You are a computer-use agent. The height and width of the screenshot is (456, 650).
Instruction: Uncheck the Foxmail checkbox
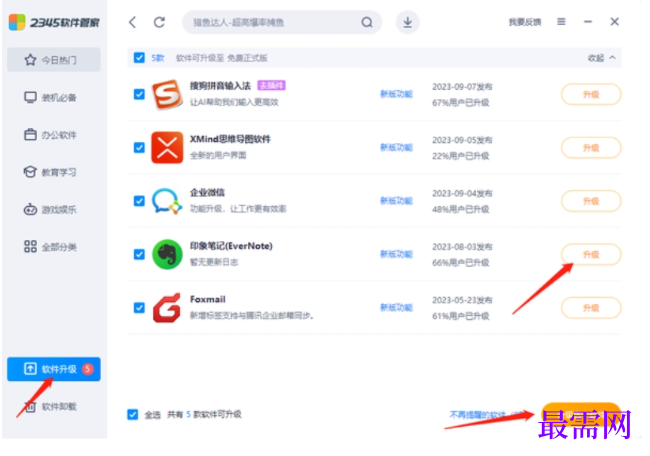[x=139, y=308]
